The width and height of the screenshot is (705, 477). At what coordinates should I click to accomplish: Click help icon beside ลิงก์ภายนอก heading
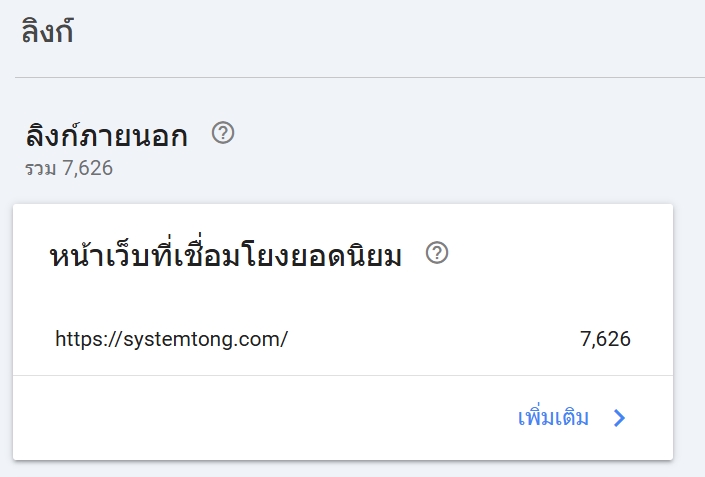[223, 133]
